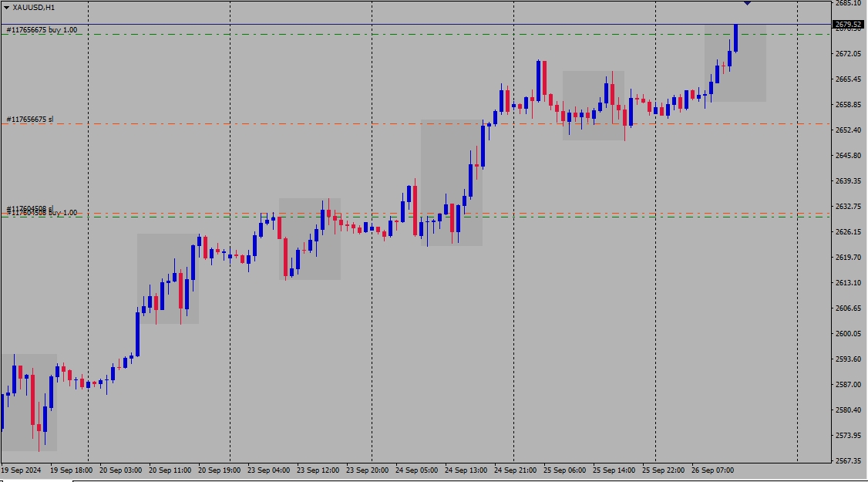
Task: Click the 2606.65 price scale value
Action: [x=848, y=308]
